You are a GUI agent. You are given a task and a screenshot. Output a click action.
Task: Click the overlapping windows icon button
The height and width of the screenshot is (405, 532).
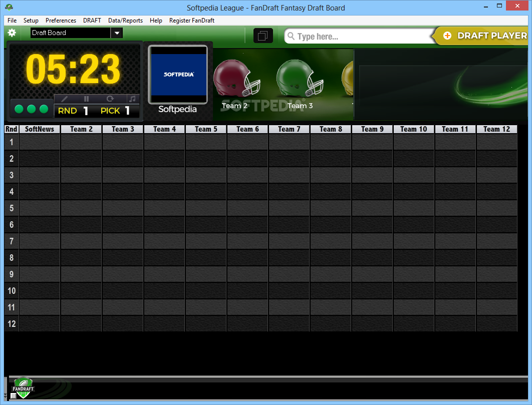click(x=263, y=36)
